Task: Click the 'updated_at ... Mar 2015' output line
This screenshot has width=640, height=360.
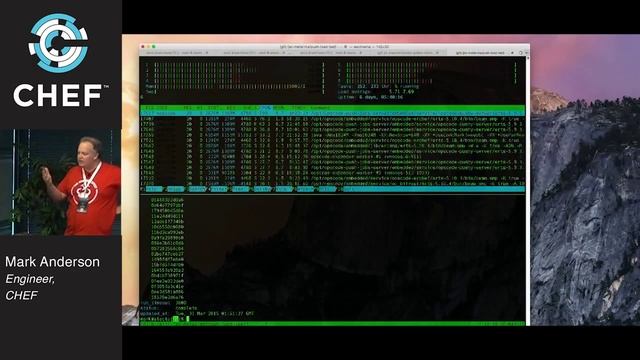Action: 197,313
